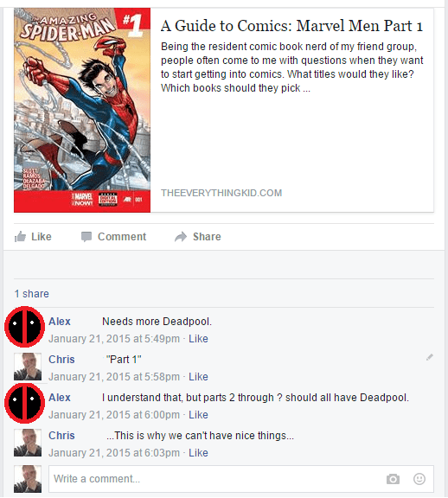Open the Spider-Man comic cover thumbnail
The height and width of the screenshot is (498, 448).
pos(82,110)
